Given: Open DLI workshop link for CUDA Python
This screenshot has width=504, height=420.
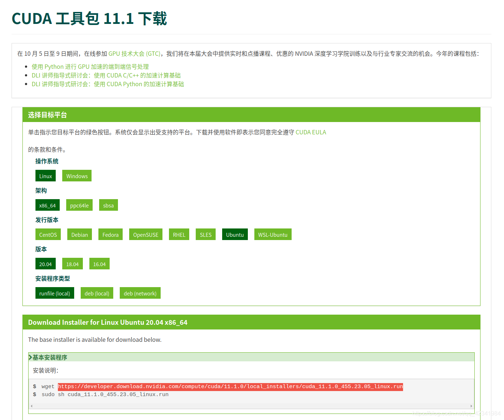Looking at the screenshot, I should [108, 84].
